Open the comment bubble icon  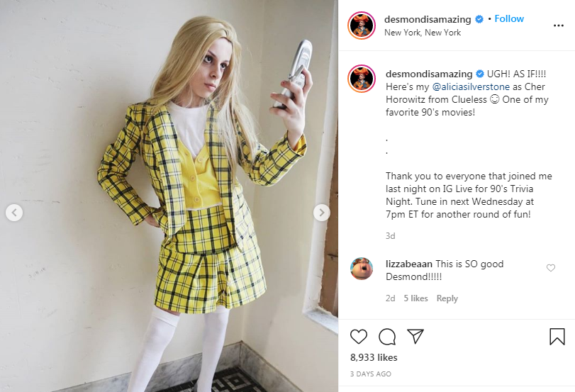click(x=387, y=337)
